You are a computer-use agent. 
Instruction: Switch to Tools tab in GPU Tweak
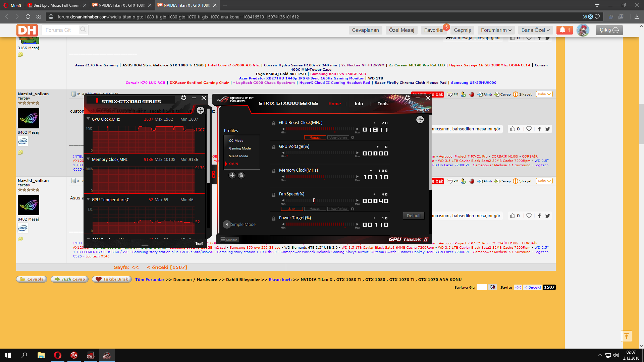[x=383, y=104]
